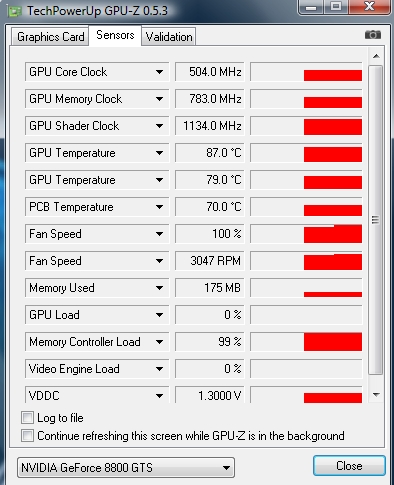This screenshot has height=485, width=394.
Task: Minimize the GPU-Z window
Action: 311,7
